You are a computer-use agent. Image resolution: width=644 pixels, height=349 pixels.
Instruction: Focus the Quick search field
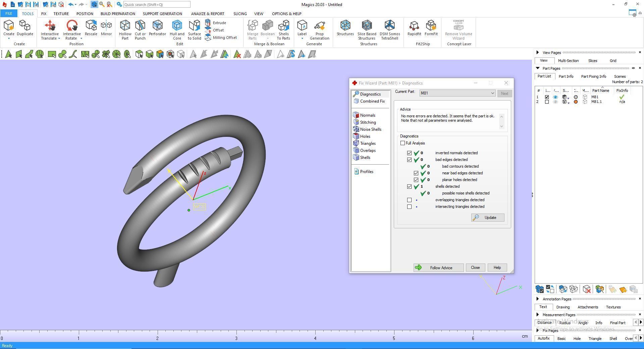click(157, 5)
